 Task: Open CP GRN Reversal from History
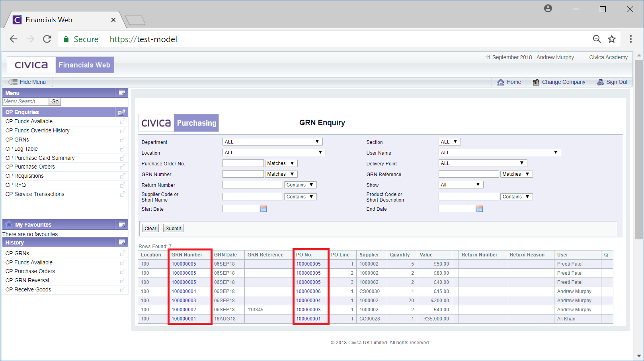(x=27, y=280)
